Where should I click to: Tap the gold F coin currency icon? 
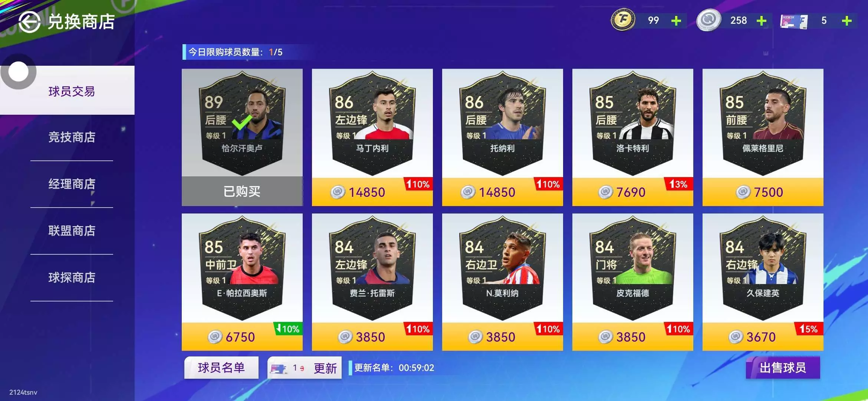click(623, 20)
